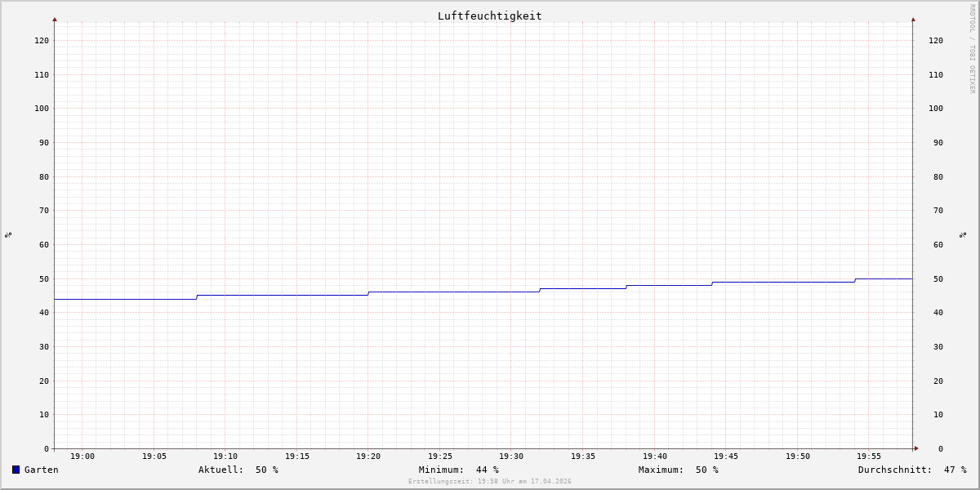
Task: Click the left y-axis label 50
Action: click(x=44, y=279)
